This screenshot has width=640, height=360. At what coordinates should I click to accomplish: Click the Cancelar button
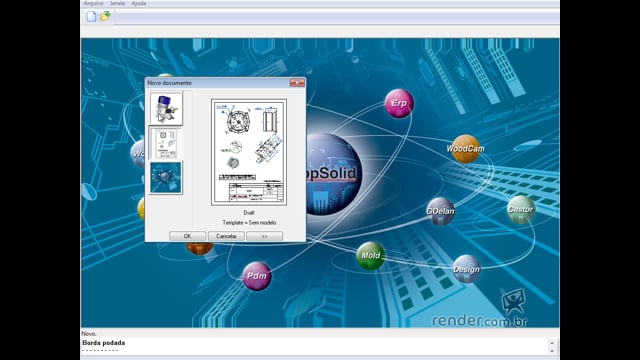[x=226, y=236]
